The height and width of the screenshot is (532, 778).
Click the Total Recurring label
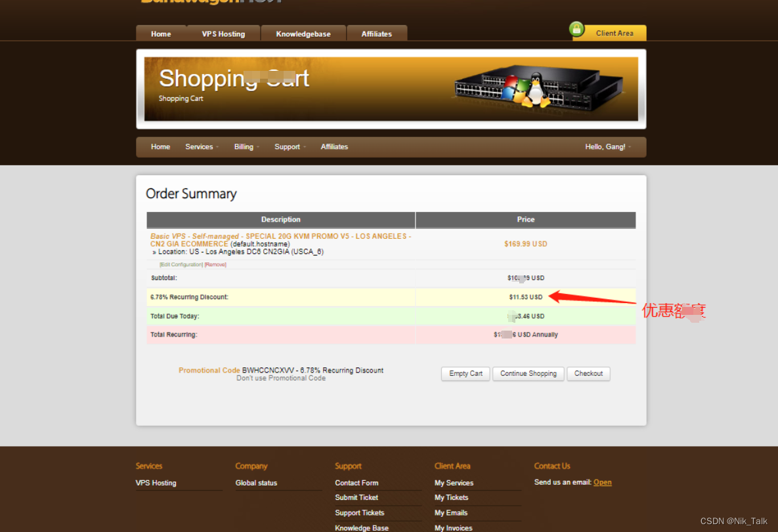click(174, 335)
